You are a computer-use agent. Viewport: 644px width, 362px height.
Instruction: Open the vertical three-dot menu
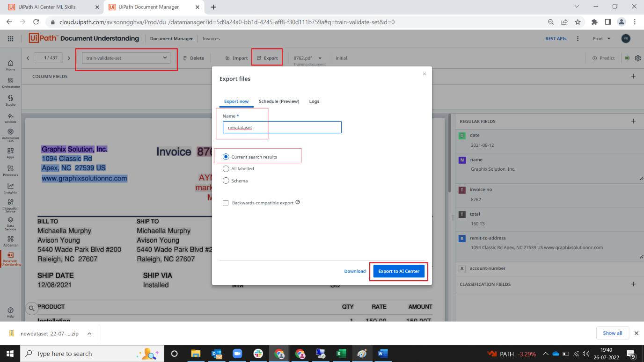pyautogui.click(x=578, y=38)
